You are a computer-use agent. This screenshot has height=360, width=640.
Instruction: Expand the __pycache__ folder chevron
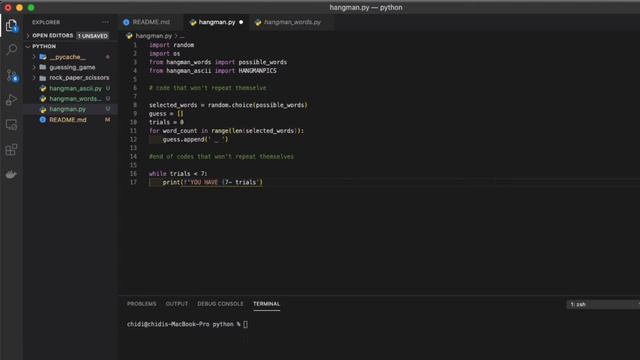click(34, 57)
